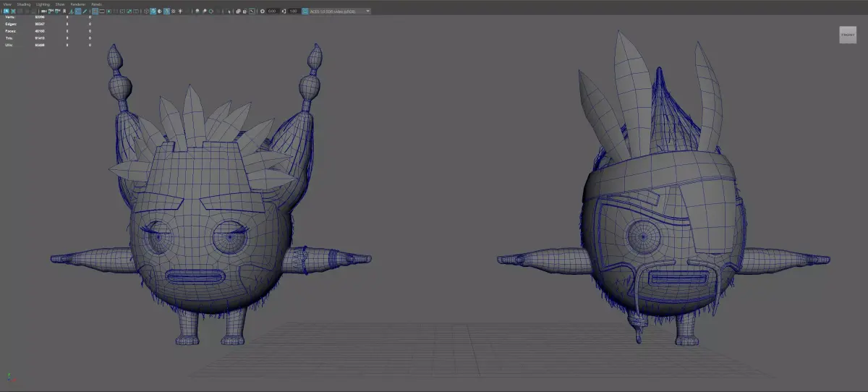Toggle the Isolate Select icon
Screen dimensions: 868x392
click(x=229, y=12)
